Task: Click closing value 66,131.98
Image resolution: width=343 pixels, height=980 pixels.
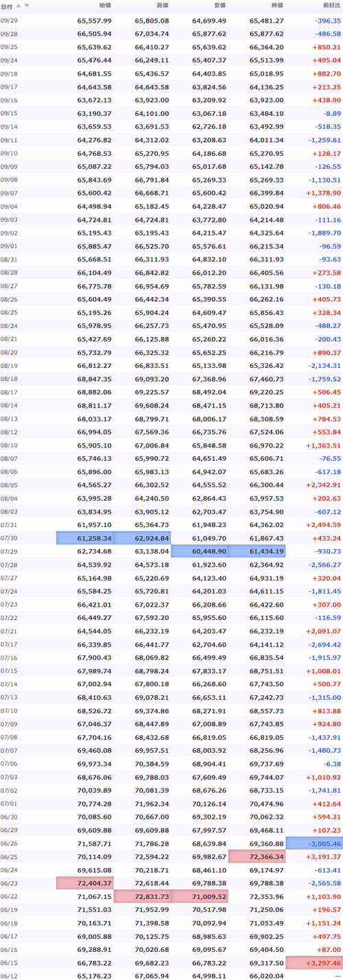Action: pos(266,286)
